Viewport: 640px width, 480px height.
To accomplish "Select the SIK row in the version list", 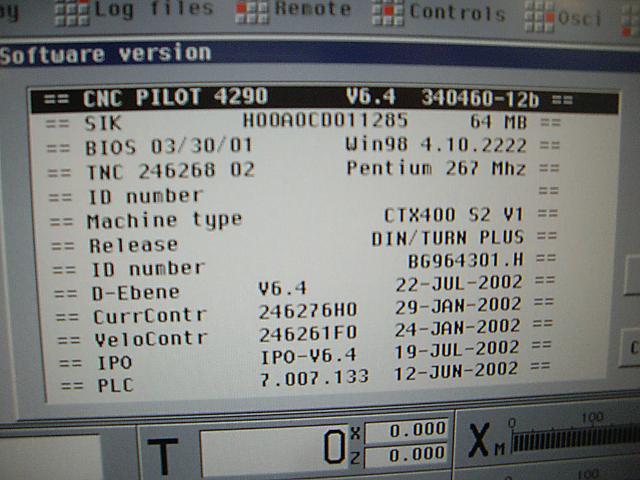I will [308, 122].
